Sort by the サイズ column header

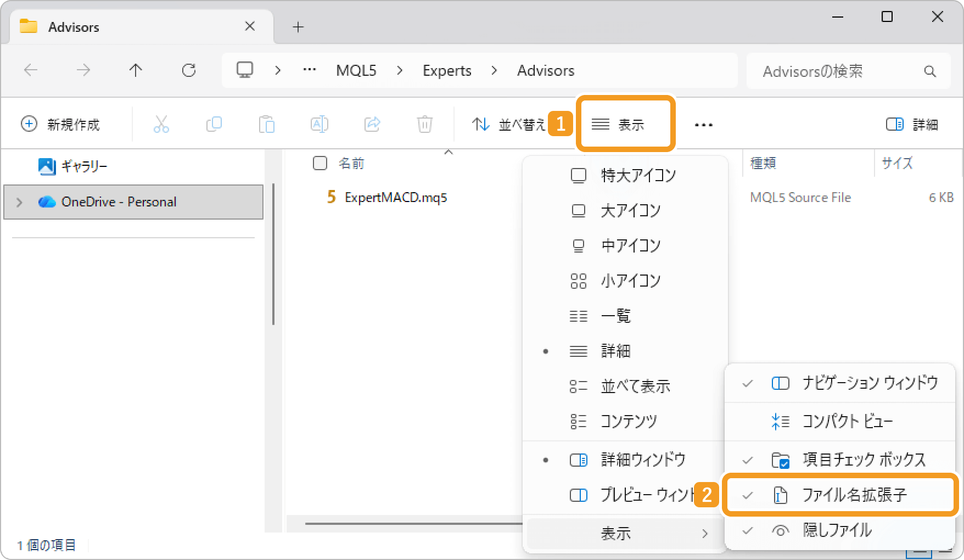pyautogui.click(x=897, y=163)
